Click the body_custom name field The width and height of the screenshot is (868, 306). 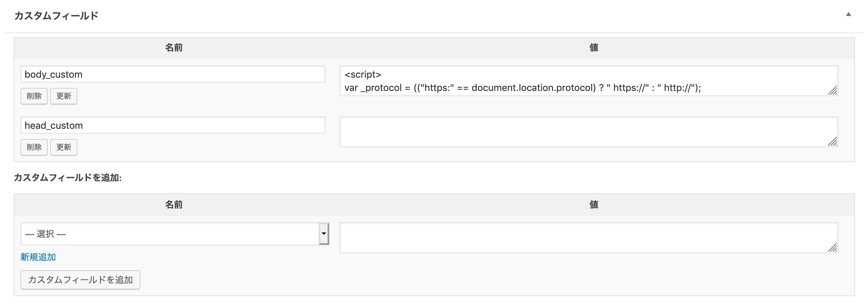[173, 74]
